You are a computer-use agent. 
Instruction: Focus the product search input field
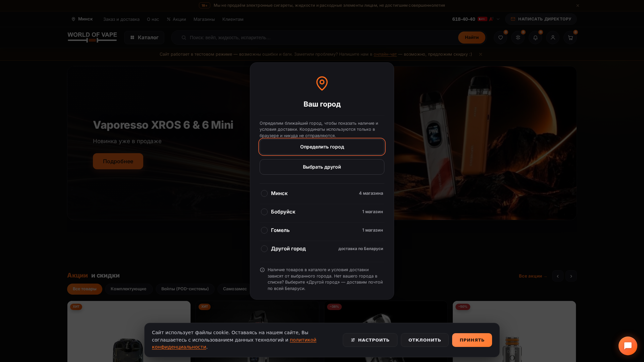(322, 38)
